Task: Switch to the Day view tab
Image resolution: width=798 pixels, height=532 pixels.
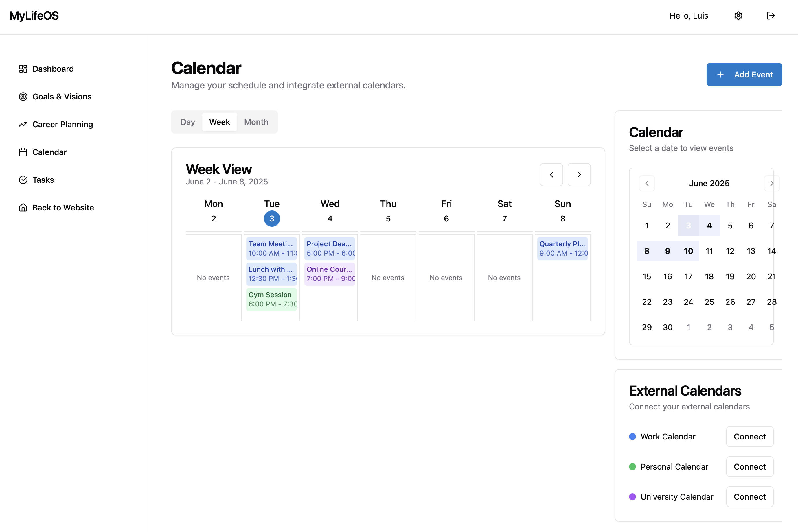Action: pyautogui.click(x=188, y=122)
